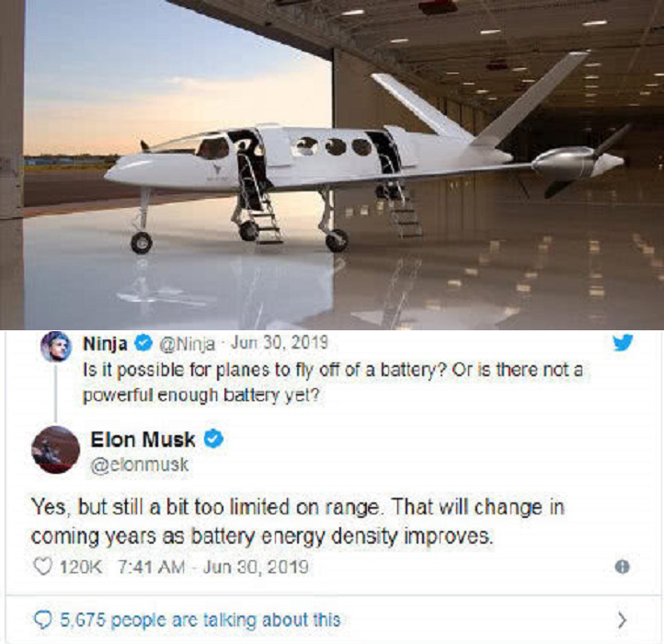Expand the conversation with the right chevron
The height and width of the screenshot is (644, 664).
(623, 619)
